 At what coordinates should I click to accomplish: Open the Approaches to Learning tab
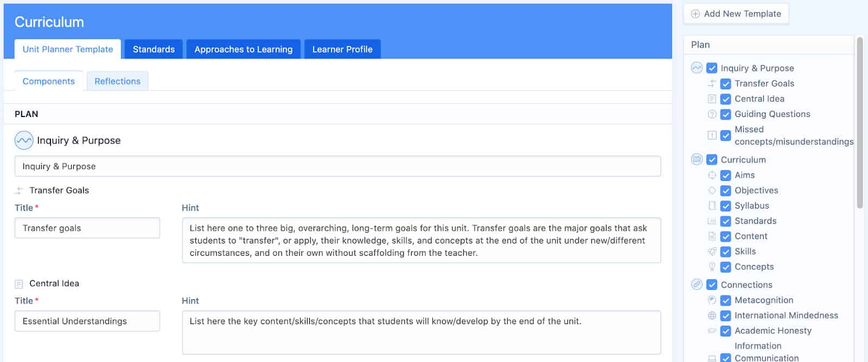(x=243, y=49)
